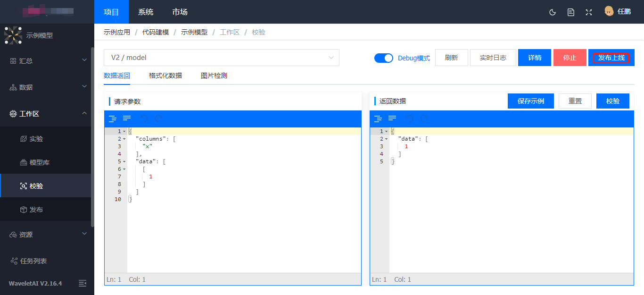Select 模型库 in the sidebar

[x=40, y=162]
